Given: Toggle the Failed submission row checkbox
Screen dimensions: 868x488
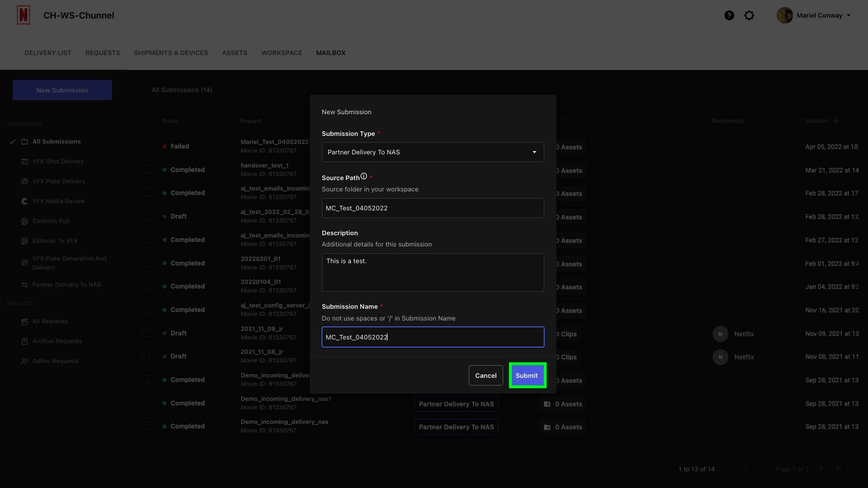Looking at the screenshot, I should (145, 146).
